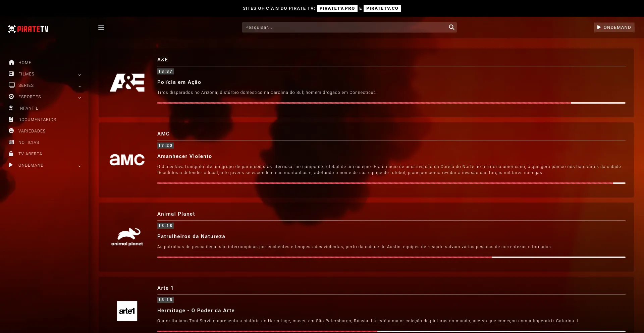Click the Patrulheiros da Natureza program title

tap(191, 236)
